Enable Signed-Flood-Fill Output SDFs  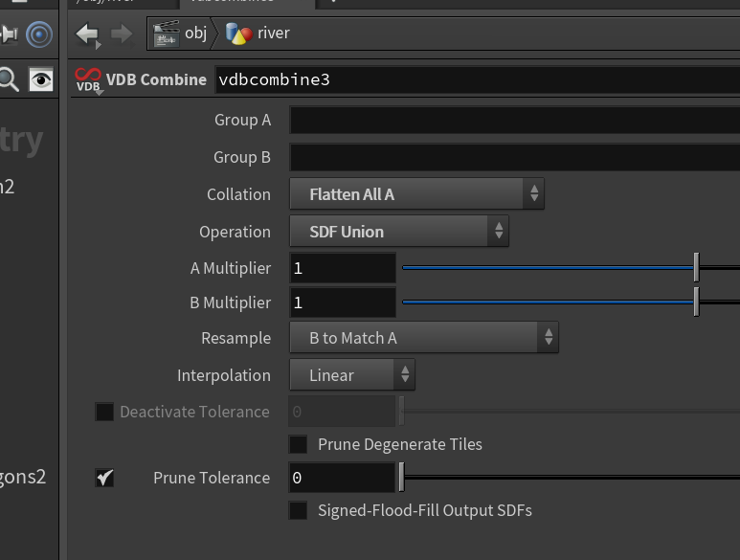298,510
